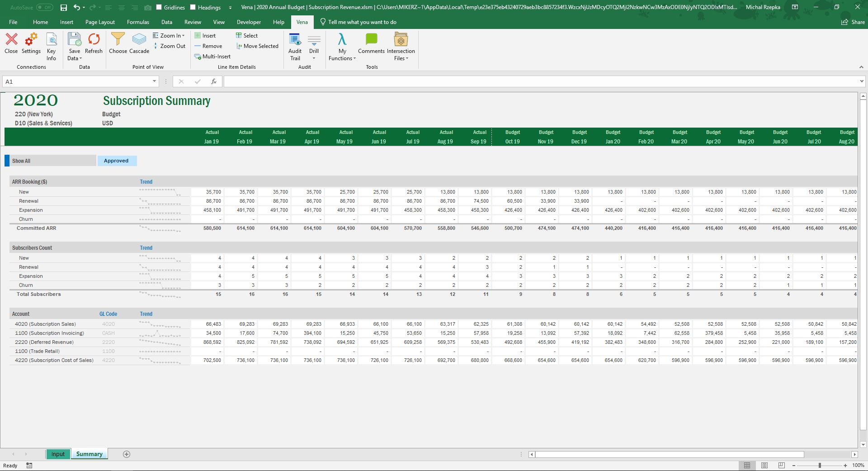This screenshot has width=868, height=471.
Task: Click the GL Code column link
Action: click(108, 314)
